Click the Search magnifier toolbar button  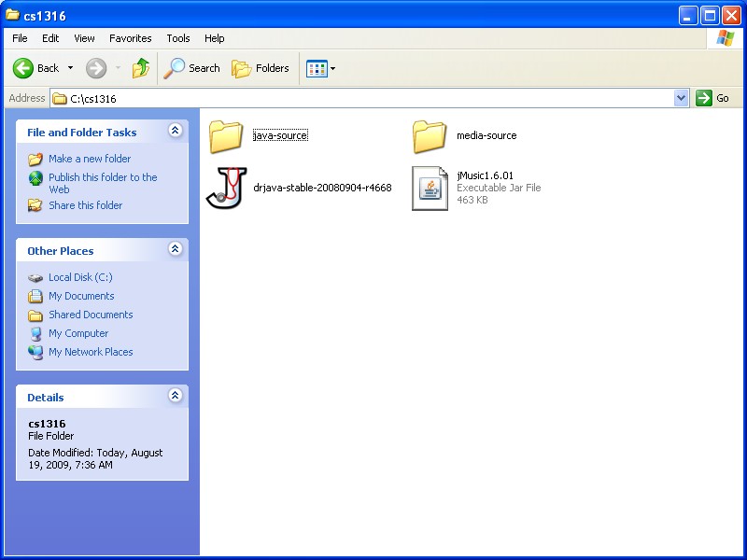point(192,68)
